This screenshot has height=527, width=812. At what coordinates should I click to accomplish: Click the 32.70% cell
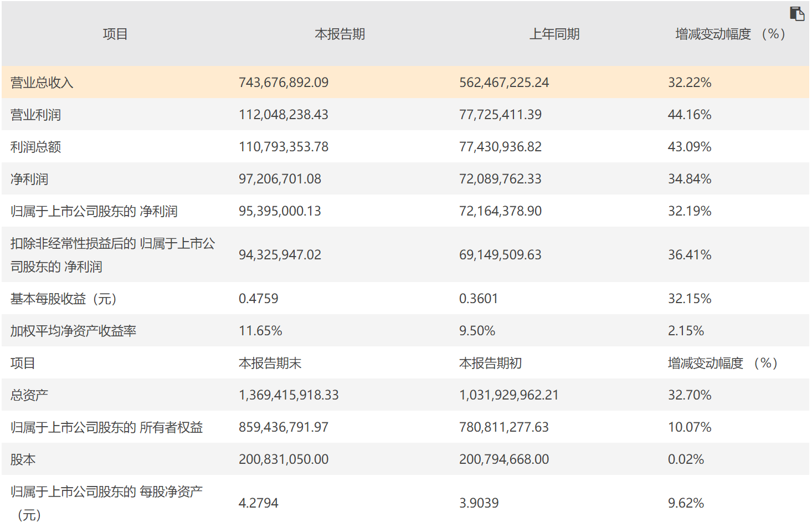tap(690, 395)
